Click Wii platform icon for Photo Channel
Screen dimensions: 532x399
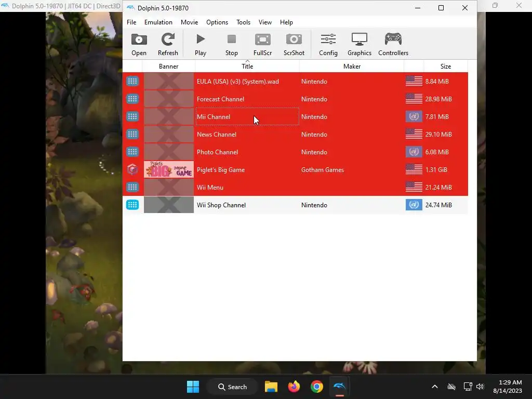[132, 152]
